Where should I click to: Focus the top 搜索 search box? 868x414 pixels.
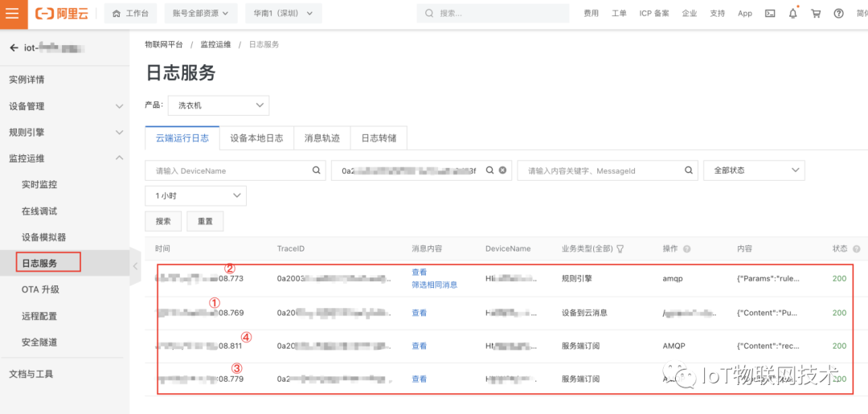click(x=493, y=14)
